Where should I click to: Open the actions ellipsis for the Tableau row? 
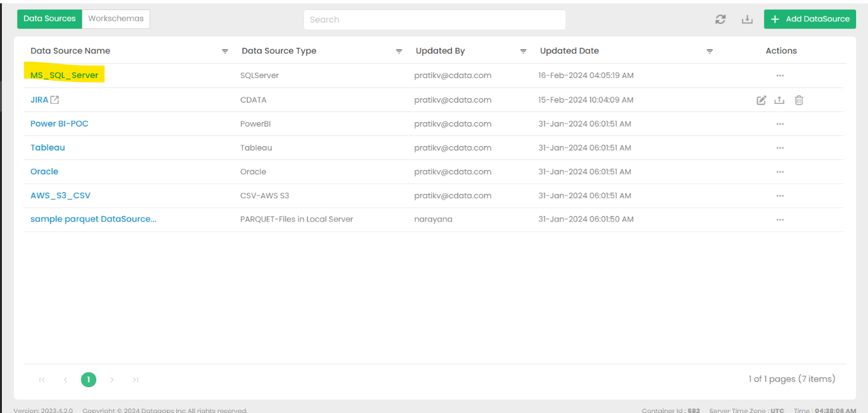click(780, 148)
